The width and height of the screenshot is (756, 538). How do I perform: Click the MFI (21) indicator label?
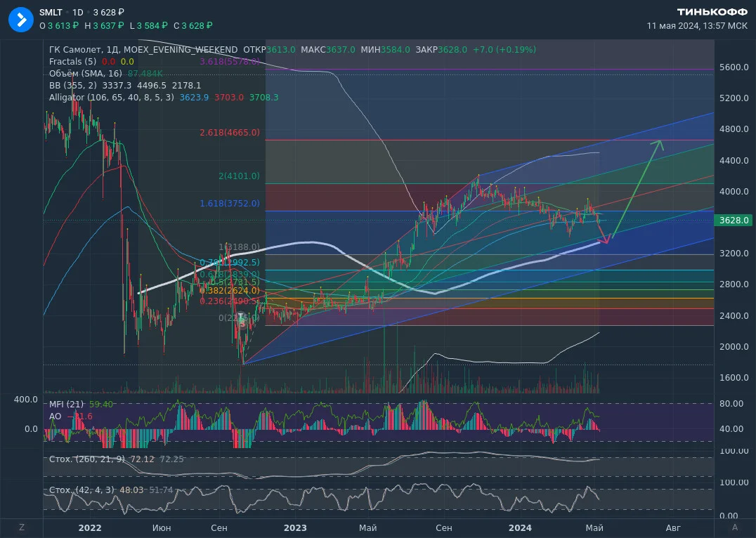pos(67,404)
